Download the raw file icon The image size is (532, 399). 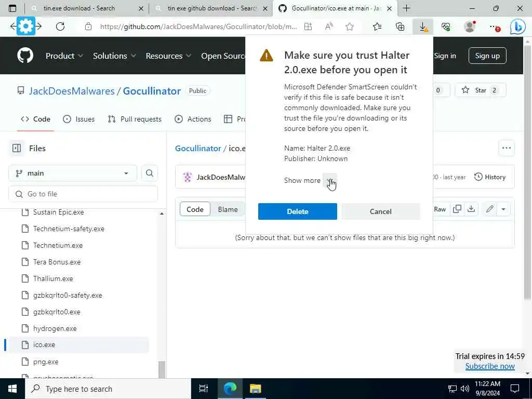pyautogui.click(x=471, y=209)
